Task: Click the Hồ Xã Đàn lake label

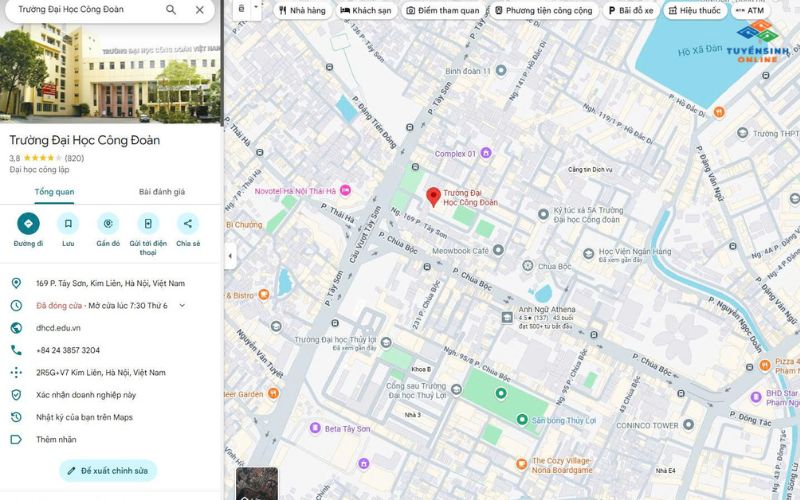Action: point(699,51)
